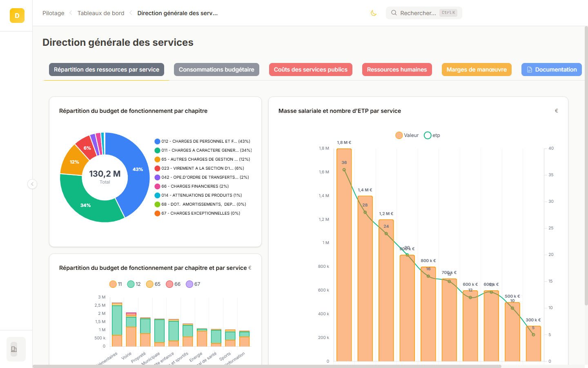Image resolution: width=588 pixels, height=368 pixels.
Task: Toggle dark mode moon icon
Action: point(373,13)
